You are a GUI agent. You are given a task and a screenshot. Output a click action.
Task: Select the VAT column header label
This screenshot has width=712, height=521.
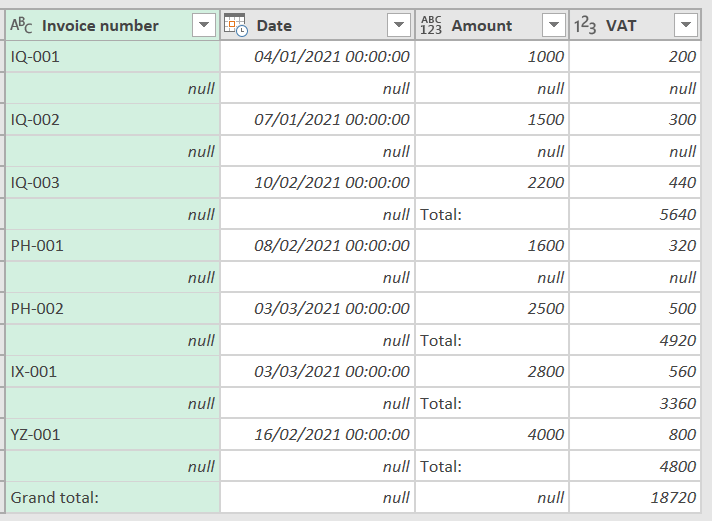pyautogui.click(x=621, y=26)
